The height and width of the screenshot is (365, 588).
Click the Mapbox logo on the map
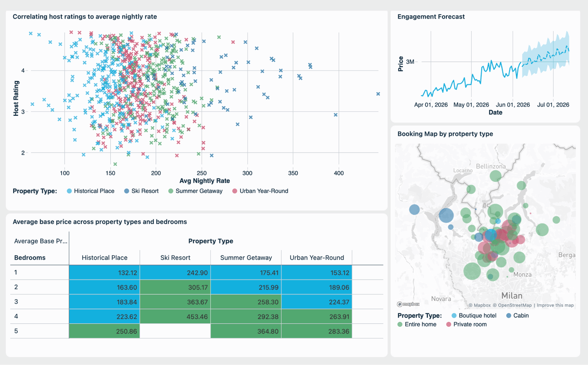coord(408,305)
